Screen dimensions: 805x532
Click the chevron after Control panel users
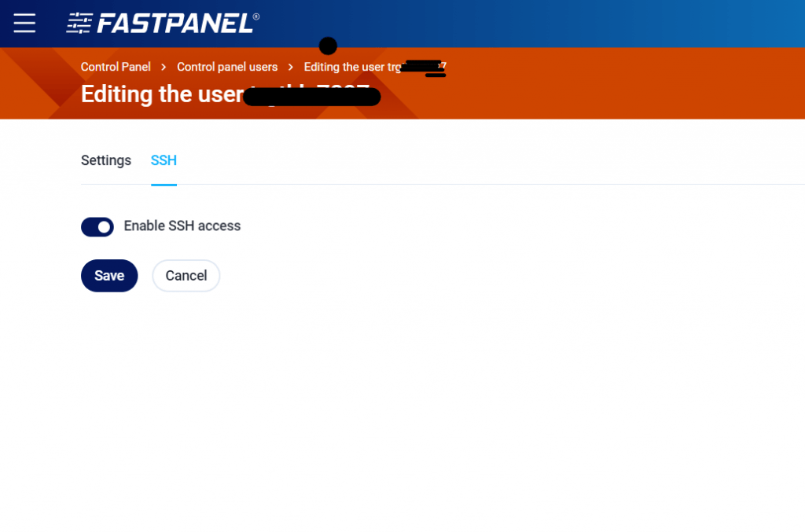tap(291, 68)
